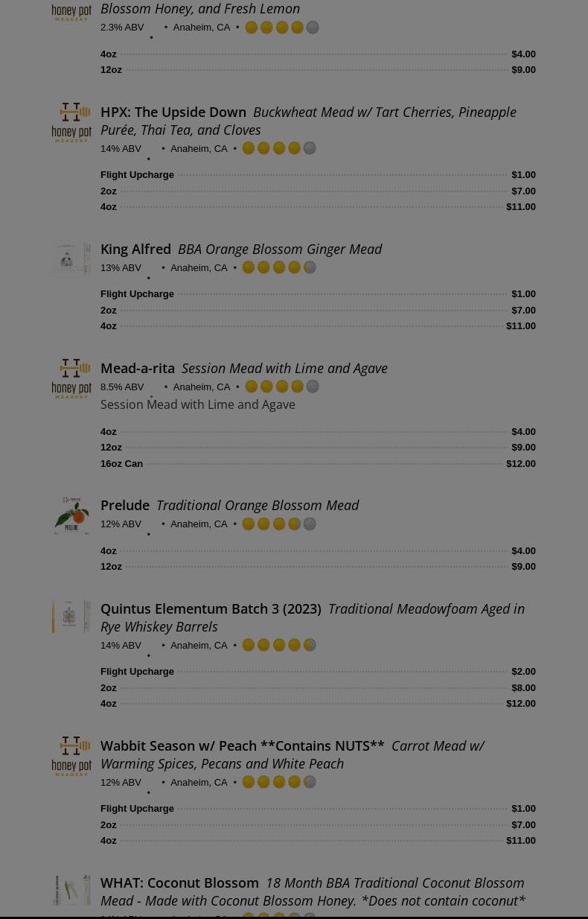Click the Mead-a-rita Honey Pot Meadery logo
The image size is (588, 919).
71,378
